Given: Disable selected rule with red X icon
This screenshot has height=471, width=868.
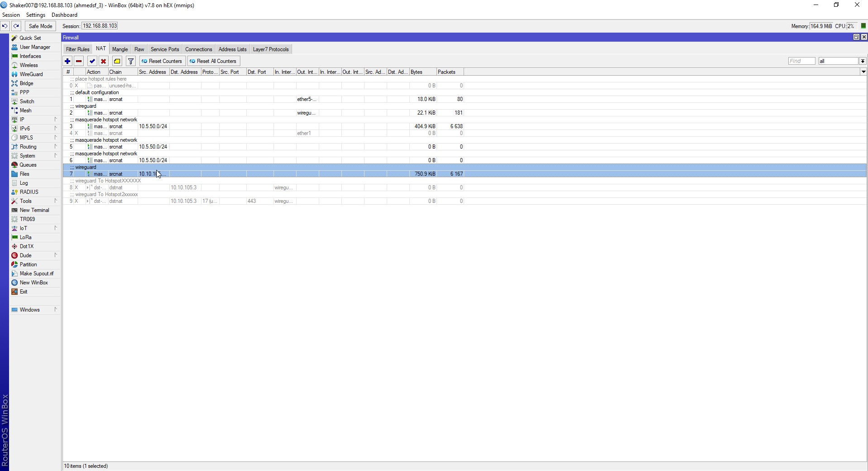Looking at the screenshot, I should click(x=104, y=61).
